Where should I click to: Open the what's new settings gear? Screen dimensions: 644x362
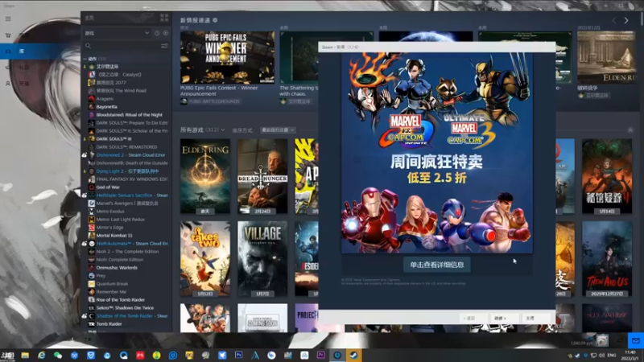[x=215, y=20]
